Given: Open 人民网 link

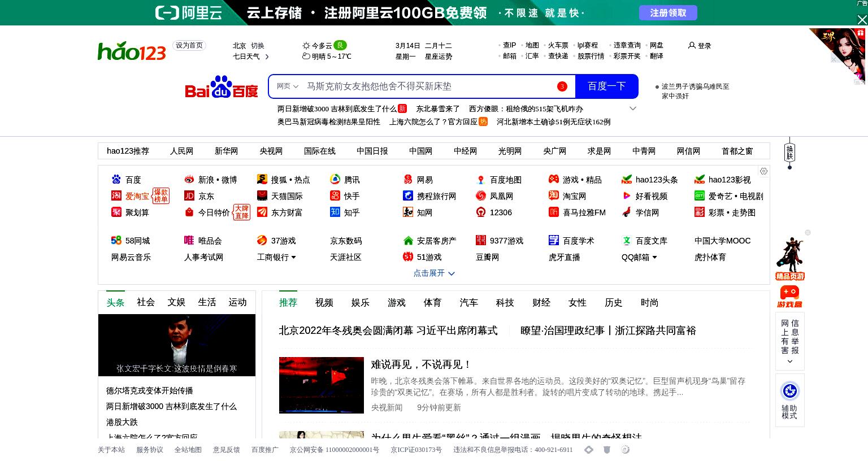Looking at the screenshot, I should pyautogui.click(x=181, y=151).
